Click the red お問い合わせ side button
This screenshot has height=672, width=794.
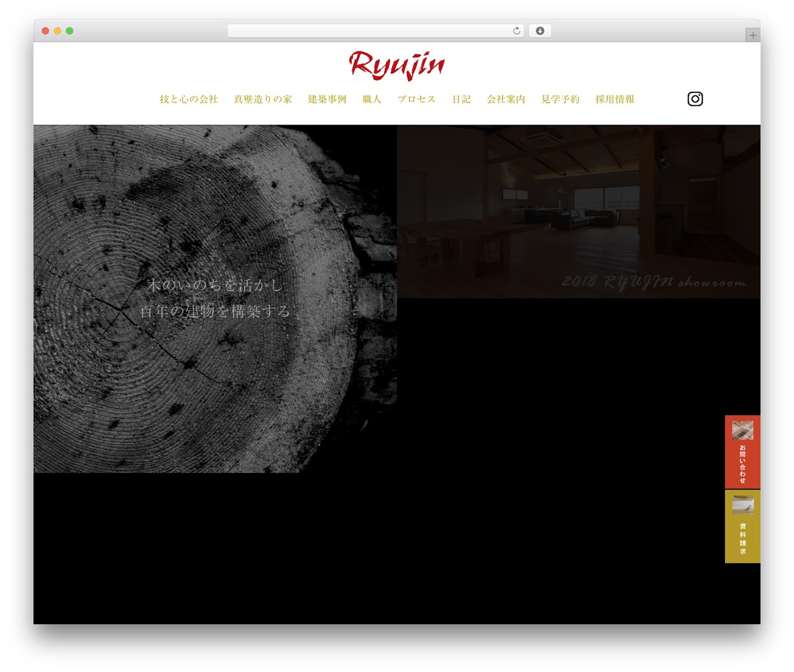coord(743,452)
